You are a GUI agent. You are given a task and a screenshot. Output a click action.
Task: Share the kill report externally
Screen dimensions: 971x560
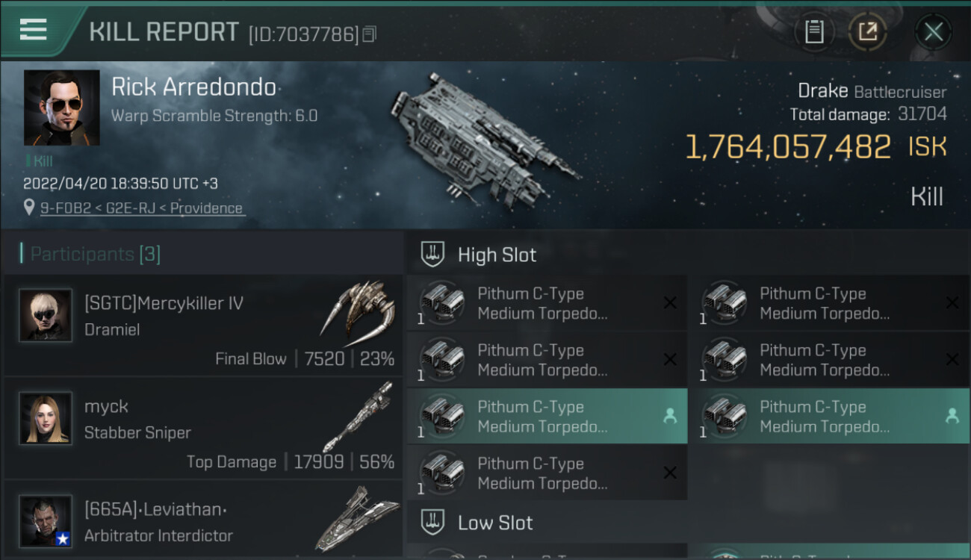tap(867, 32)
